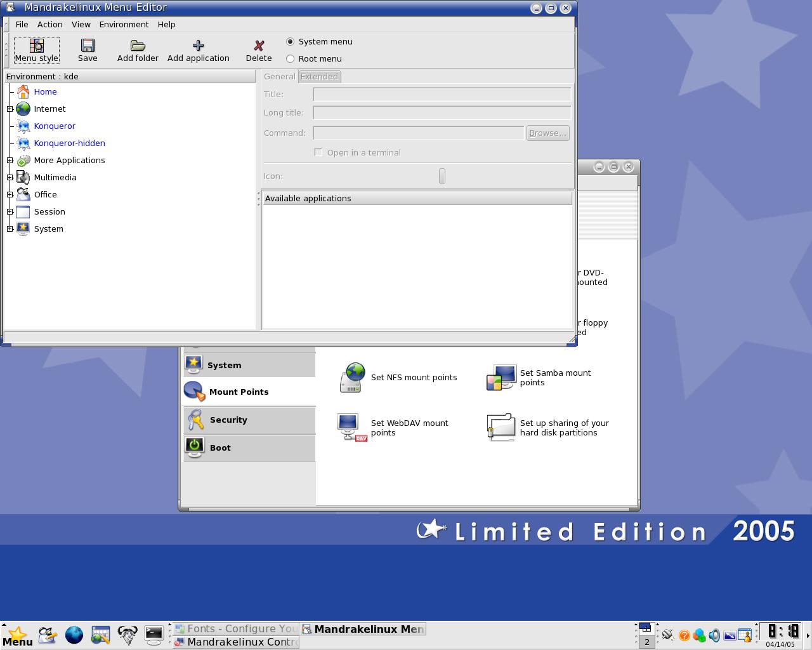The image size is (812, 650).
Task: Click the Add folder toolbar icon
Action: coord(138,45)
